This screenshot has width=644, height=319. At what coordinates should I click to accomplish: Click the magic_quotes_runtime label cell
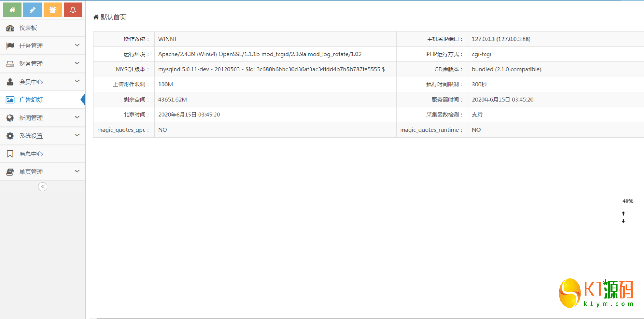click(432, 130)
